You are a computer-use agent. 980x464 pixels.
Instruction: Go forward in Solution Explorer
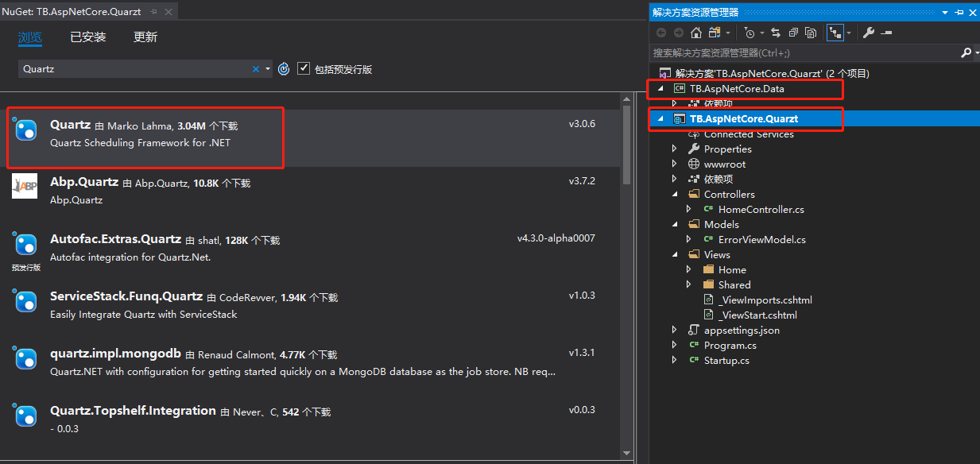pos(679,33)
